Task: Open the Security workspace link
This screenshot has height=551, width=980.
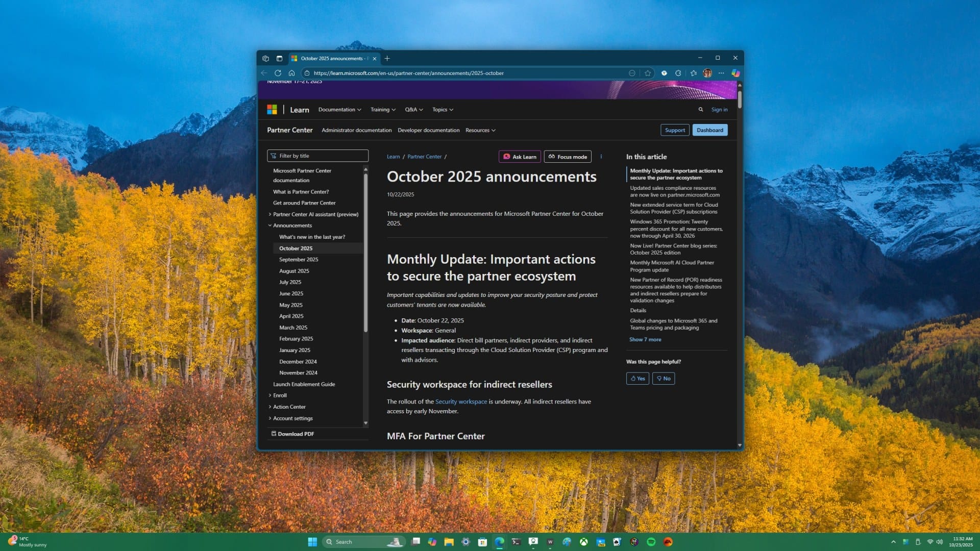Action: click(x=460, y=402)
